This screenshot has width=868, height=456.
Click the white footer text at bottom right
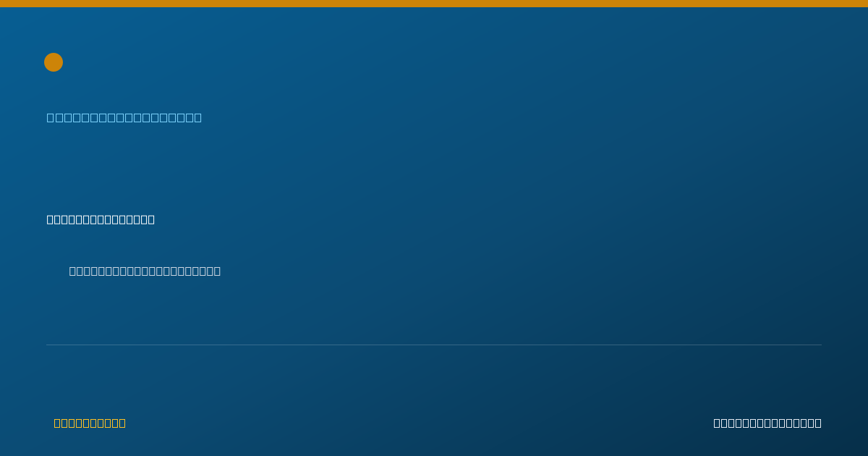tap(767, 423)
